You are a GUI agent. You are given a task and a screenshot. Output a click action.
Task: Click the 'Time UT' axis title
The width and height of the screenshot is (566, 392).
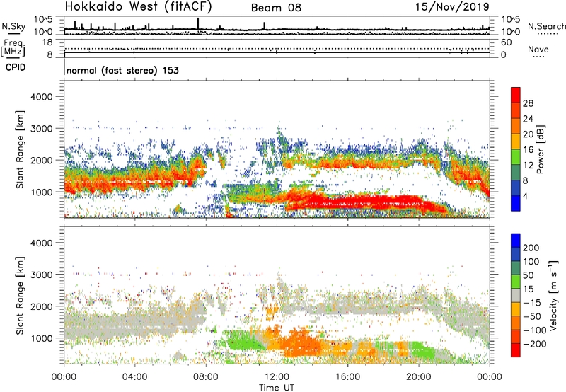[277, 387]
